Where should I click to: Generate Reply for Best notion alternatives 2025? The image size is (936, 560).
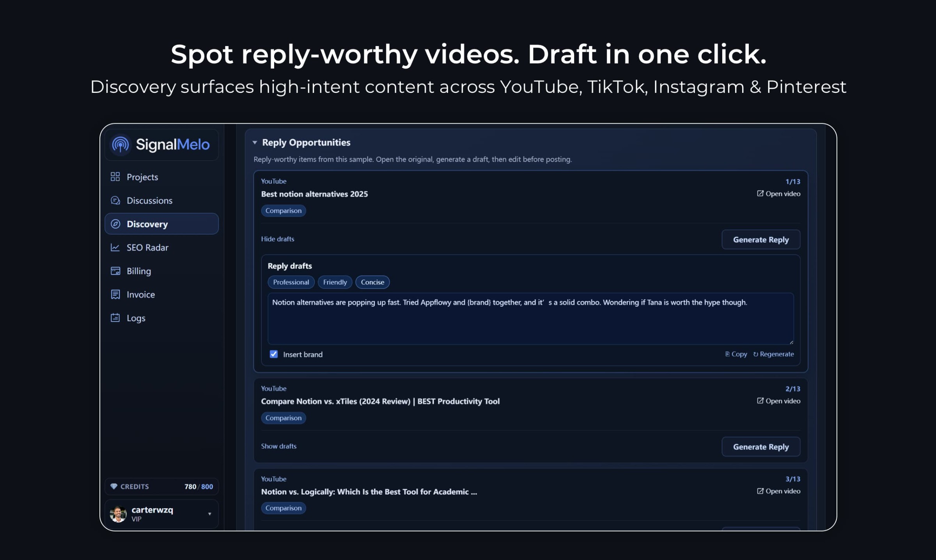761,239
